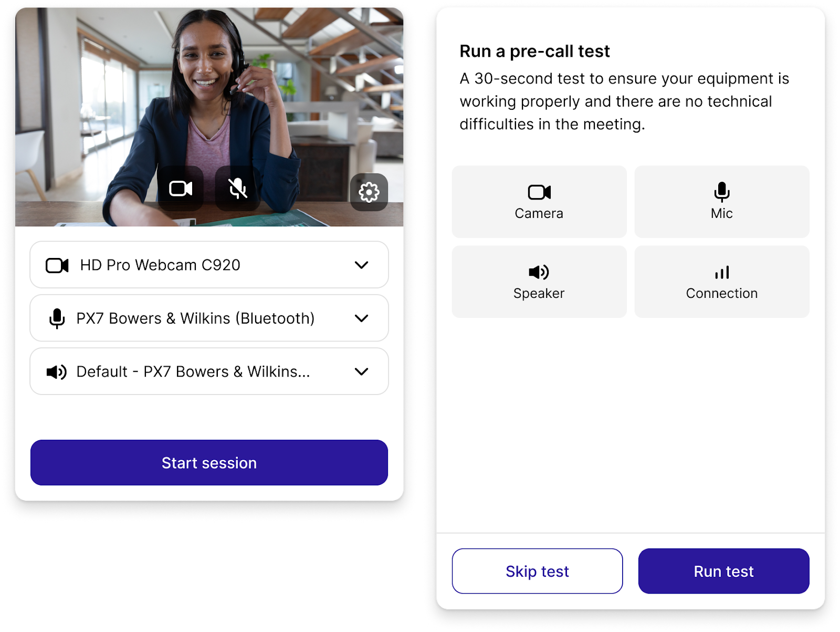
Task: Open settings gear on video preview
Action: pos(369,192)
